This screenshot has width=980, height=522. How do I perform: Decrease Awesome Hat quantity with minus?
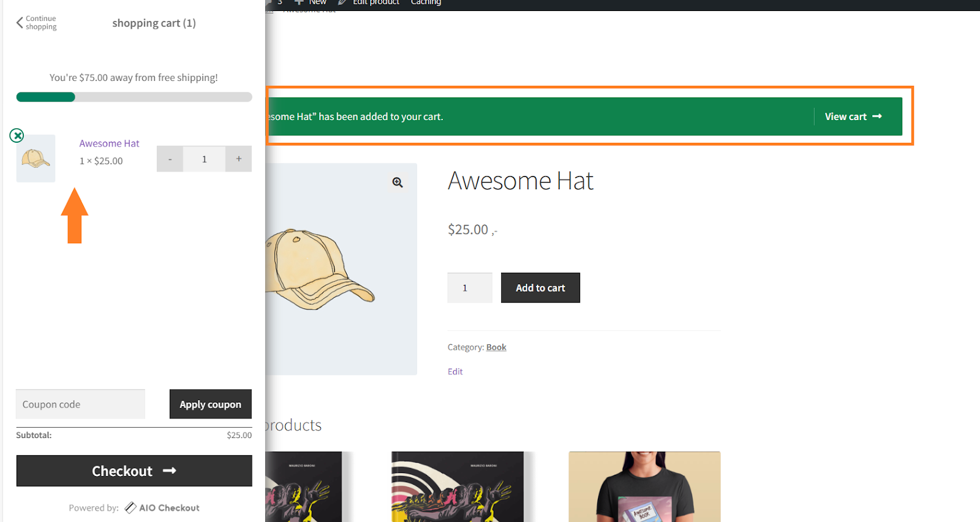click(170, 159)
